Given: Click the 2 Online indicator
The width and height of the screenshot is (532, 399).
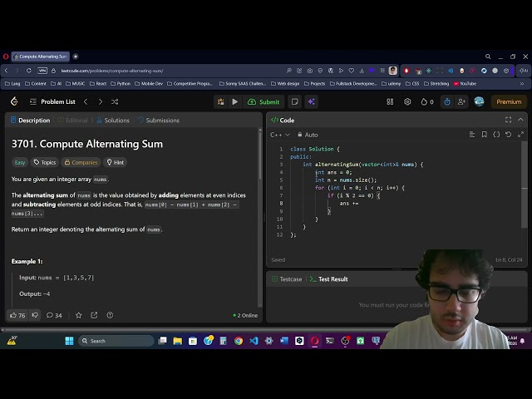Looking at the screenshot, I should 245,315.
